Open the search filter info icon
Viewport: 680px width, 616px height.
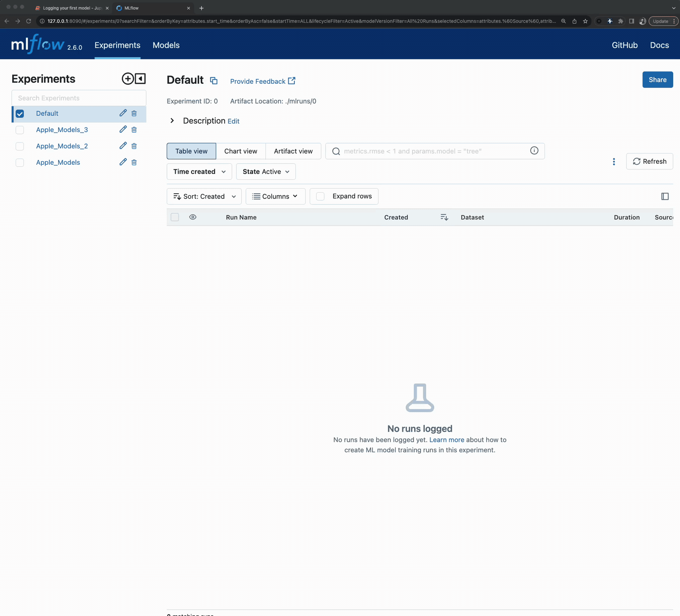(x=534, y=151)
